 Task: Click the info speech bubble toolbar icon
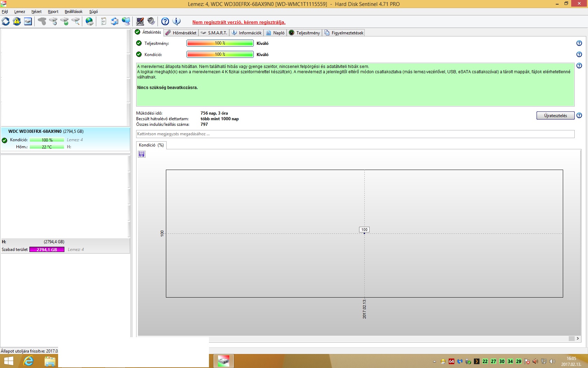176,21
